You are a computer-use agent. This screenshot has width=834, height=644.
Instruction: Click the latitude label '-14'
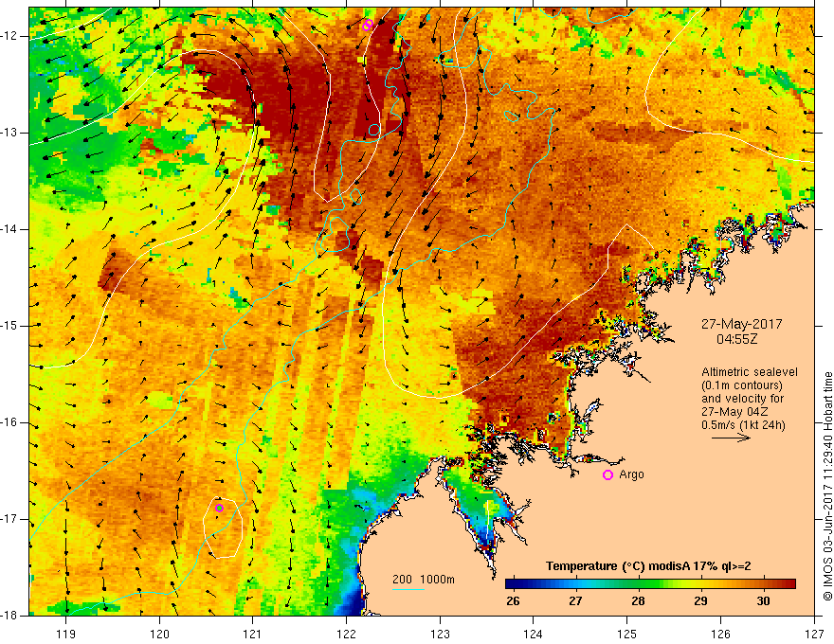tap(10, 229)
